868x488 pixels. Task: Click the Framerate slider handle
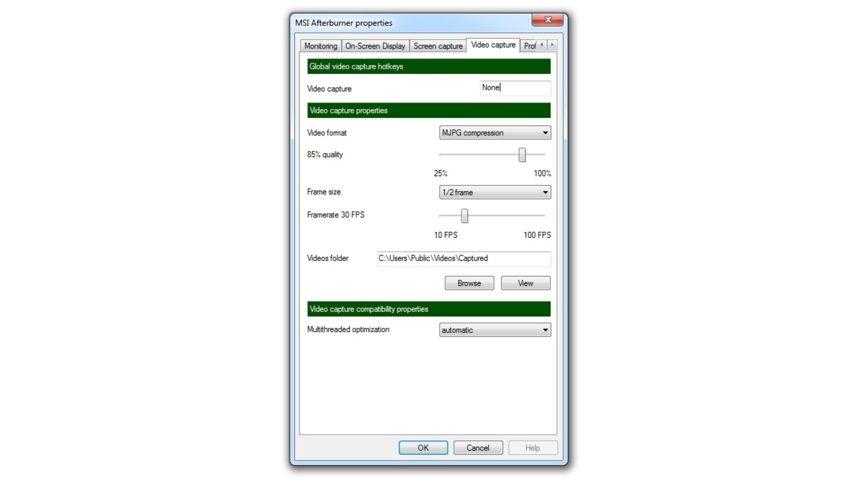(x=464, y=216)
